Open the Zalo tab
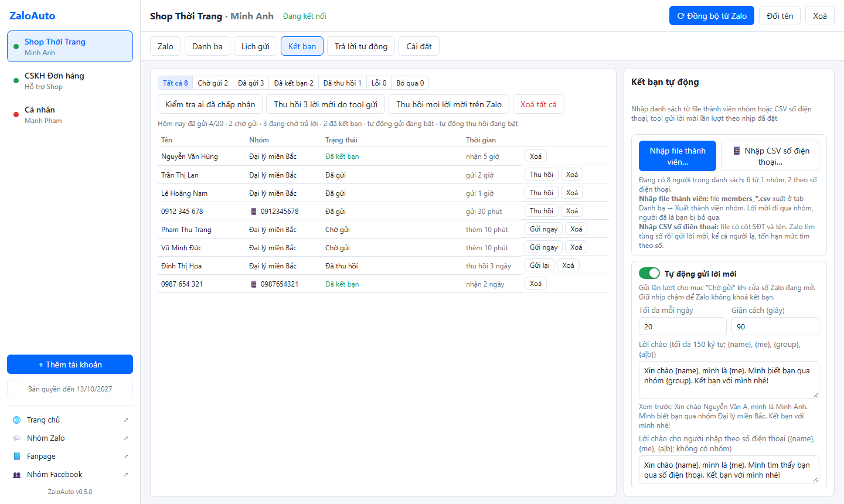The image size is (844, 504). coord(165,46)
